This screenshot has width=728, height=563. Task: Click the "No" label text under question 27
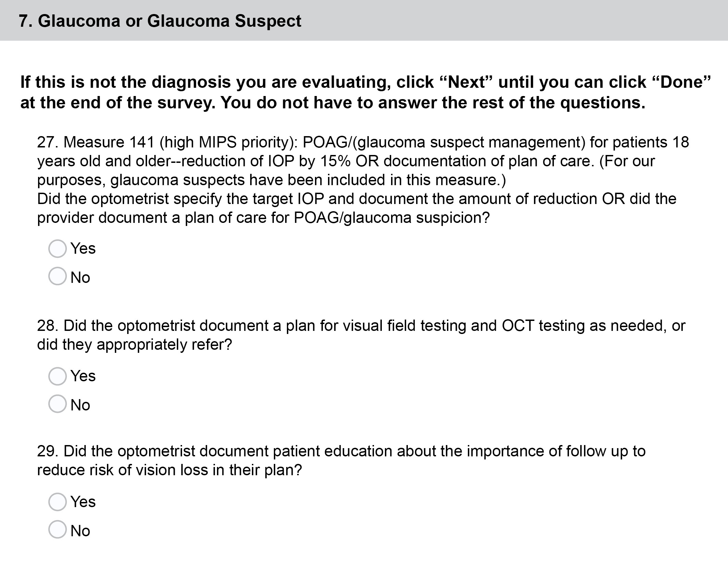pyautogui.click(x=80, y=277)
